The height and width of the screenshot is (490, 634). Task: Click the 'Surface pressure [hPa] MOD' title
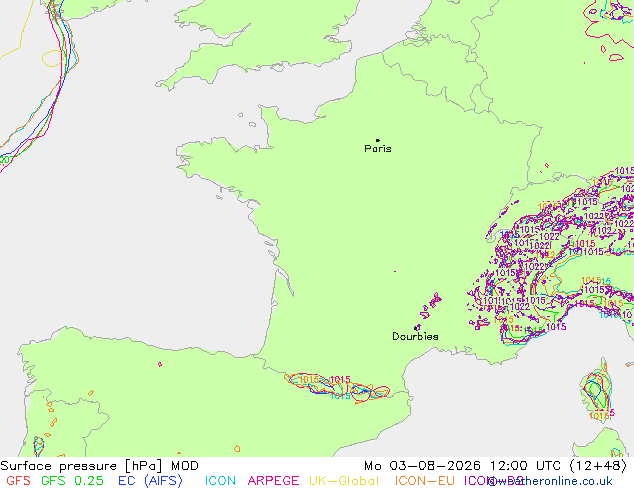click(99, 466)
